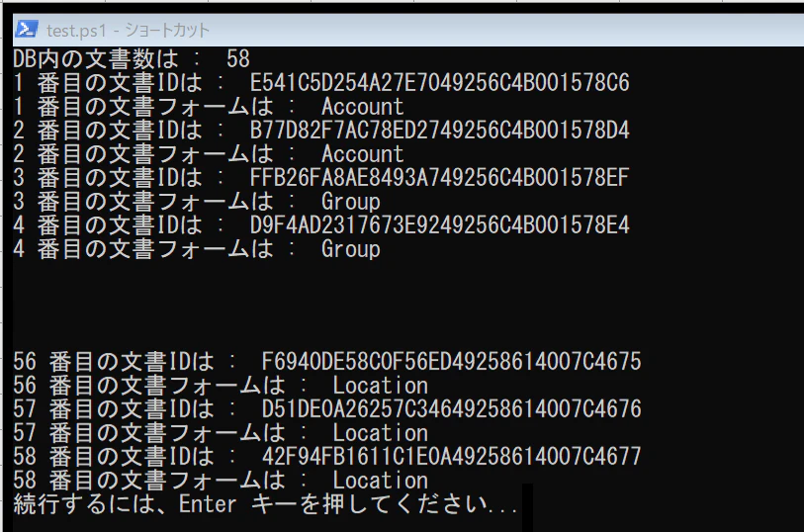Image resolution: width=804 pixels, height=532 pixels.
Task: Click the label '57 番目の文書フォームは'
Action: 149,433
